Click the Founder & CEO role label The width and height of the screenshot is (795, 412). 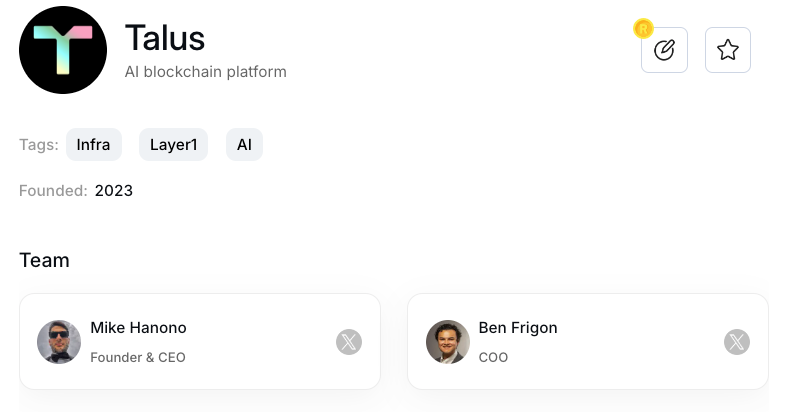(x=138, y=357)
